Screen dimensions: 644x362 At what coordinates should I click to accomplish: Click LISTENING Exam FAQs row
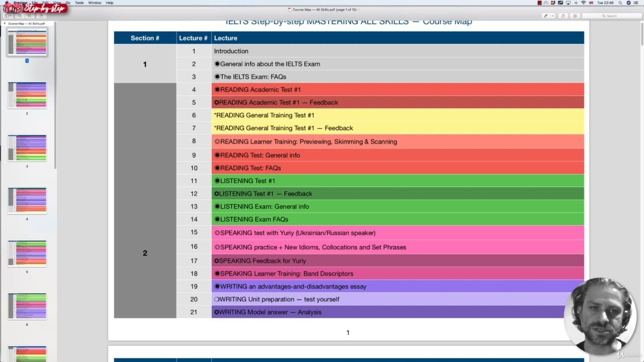398,219
